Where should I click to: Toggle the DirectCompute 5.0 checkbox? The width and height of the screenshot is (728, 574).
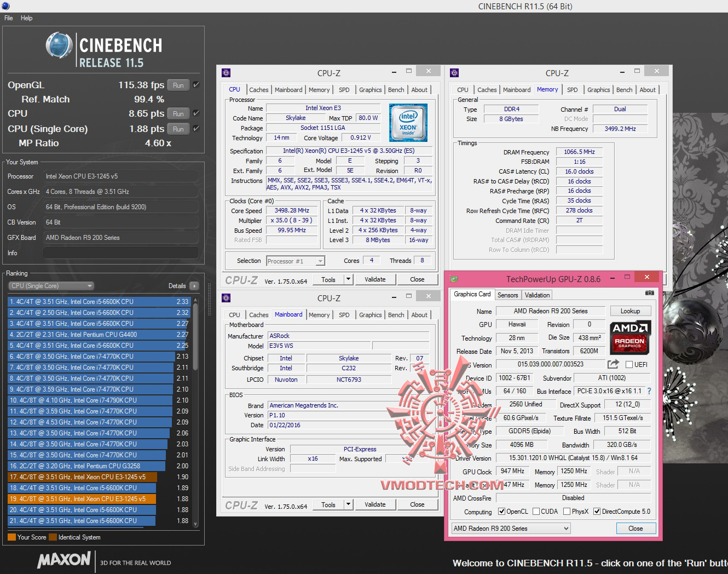point(597,512)
